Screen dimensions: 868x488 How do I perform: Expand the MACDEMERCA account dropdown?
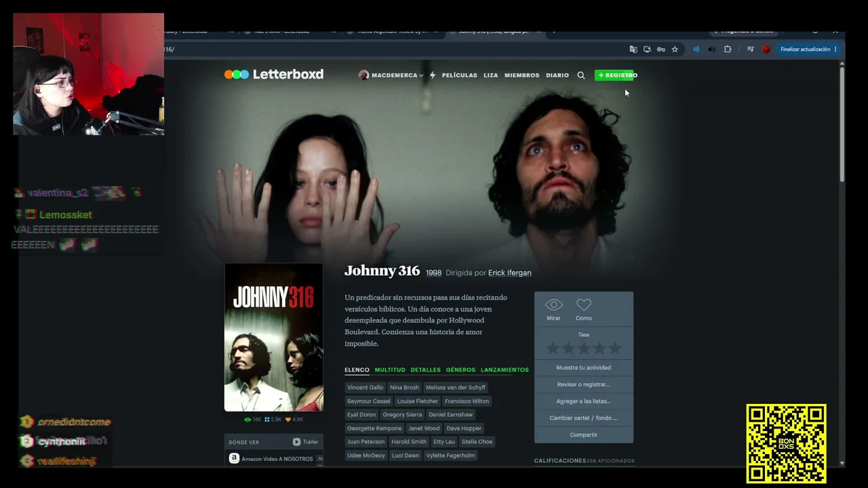[421, 75]
